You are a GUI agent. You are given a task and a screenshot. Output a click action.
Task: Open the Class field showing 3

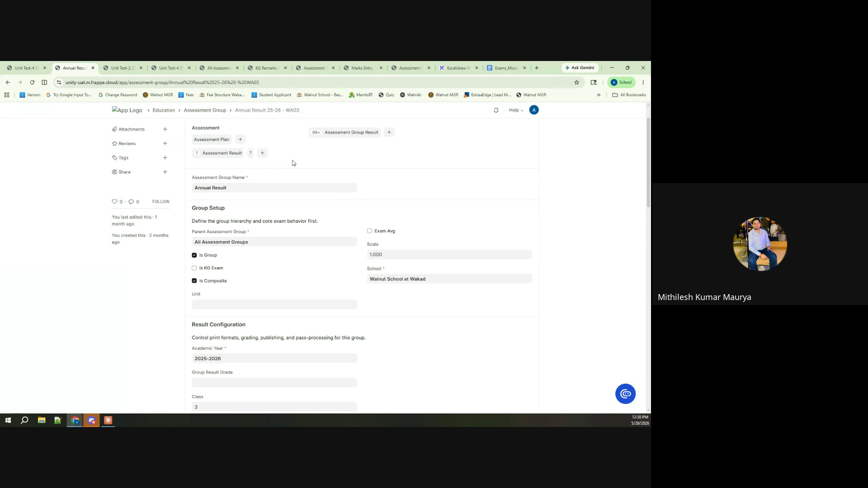coord(274,407)
